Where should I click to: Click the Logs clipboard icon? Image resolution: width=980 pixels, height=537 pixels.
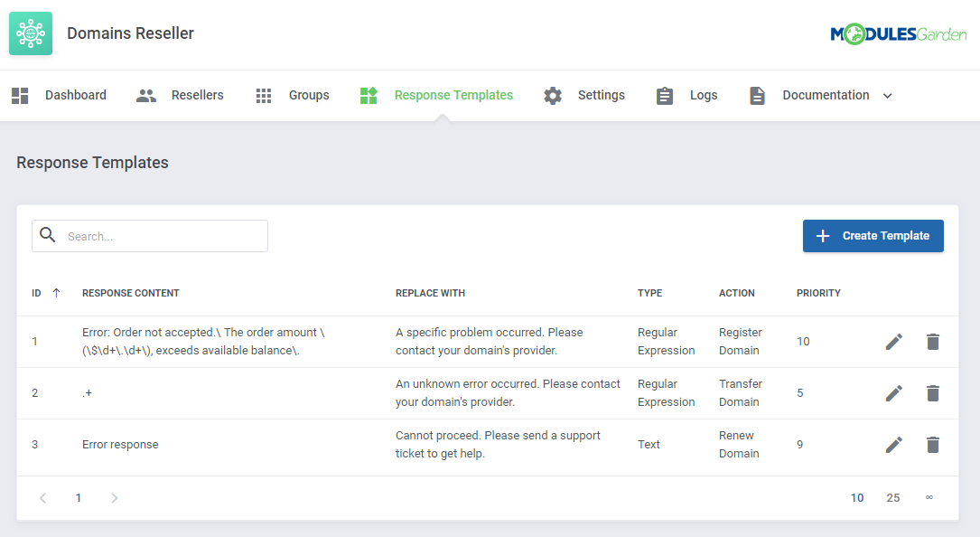[665, 95]
